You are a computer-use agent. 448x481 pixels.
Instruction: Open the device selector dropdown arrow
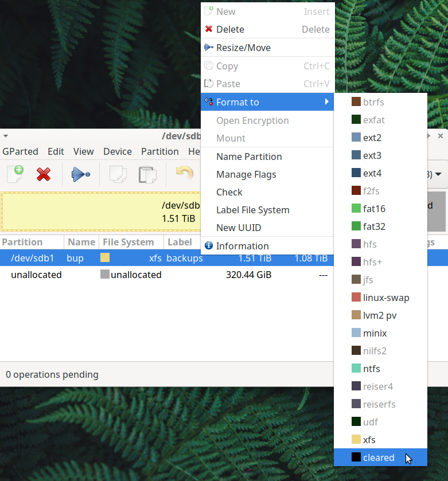pyautogui.click(x=438, y=174)
